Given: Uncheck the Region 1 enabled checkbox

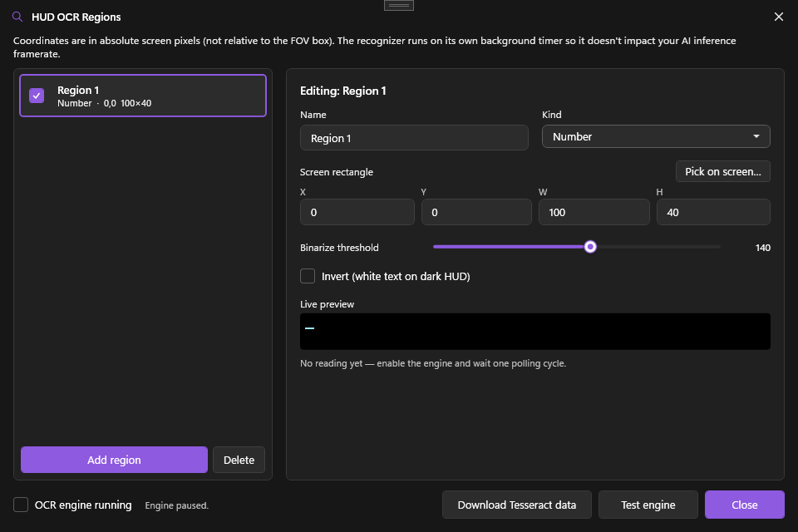Looking at the screenshot, I should (x=37, y=96).
